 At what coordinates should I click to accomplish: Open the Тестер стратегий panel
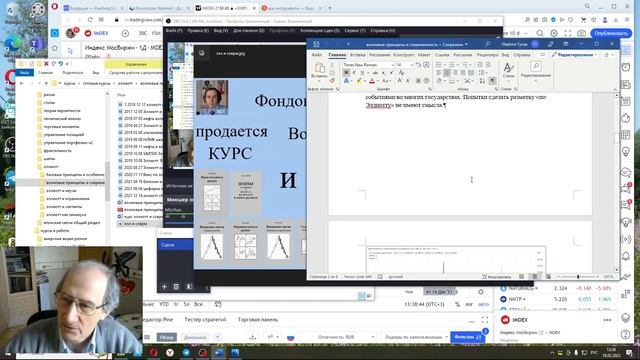coord(205,320)
